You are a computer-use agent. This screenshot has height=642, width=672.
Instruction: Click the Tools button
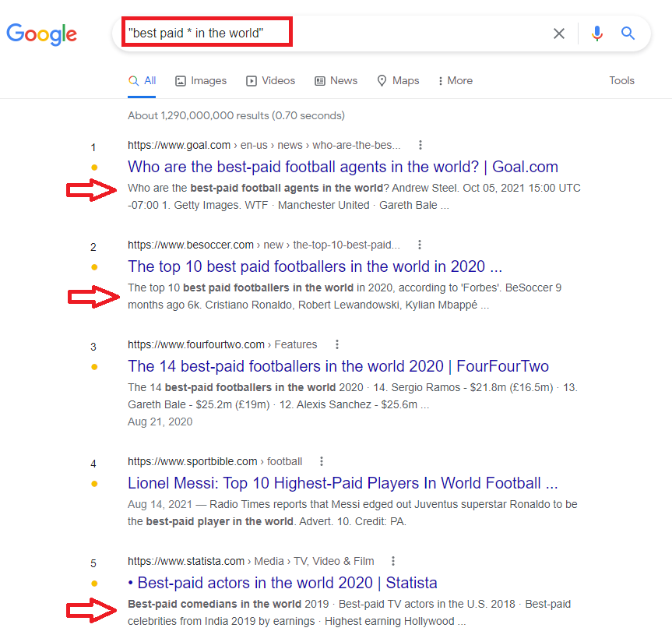(621, 80)
